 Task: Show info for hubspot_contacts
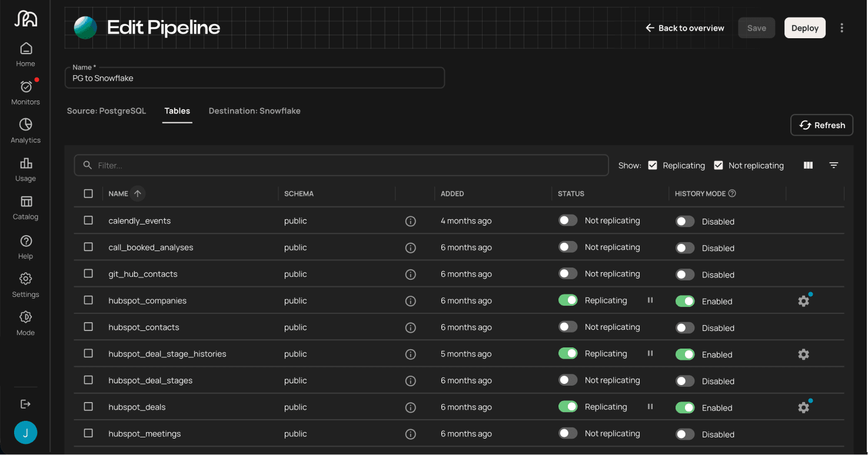(411, 327)
